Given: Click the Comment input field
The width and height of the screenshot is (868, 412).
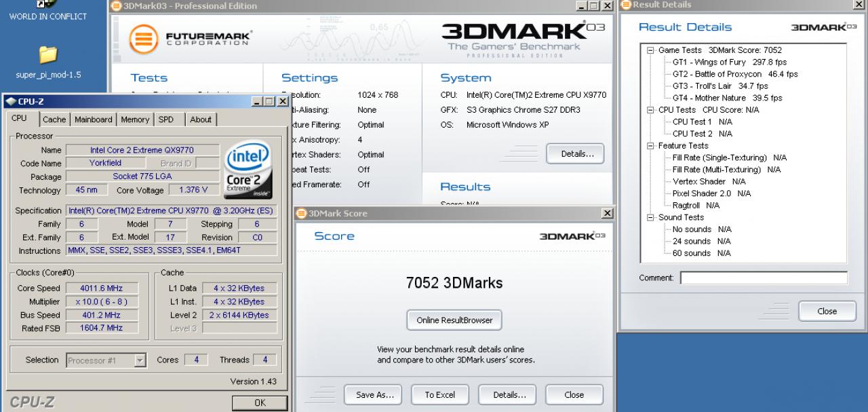Looking at the screenshot, I should tap(764, 278).
